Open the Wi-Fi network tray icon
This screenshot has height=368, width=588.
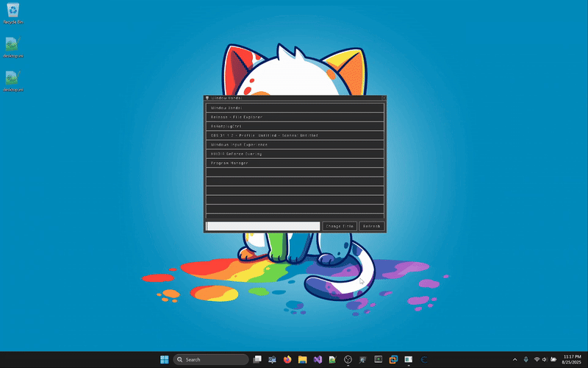click(x=537, y=359)
